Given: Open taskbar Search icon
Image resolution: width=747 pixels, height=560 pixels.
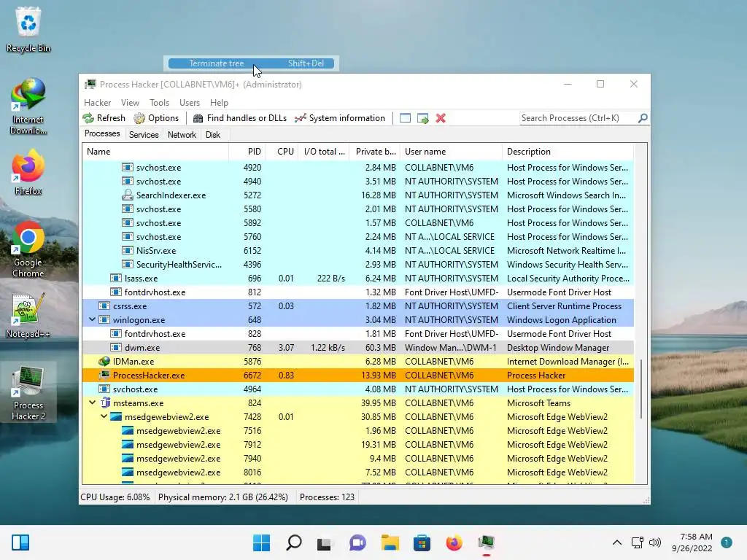Looking at the screenshot, I should coord(293,542).
